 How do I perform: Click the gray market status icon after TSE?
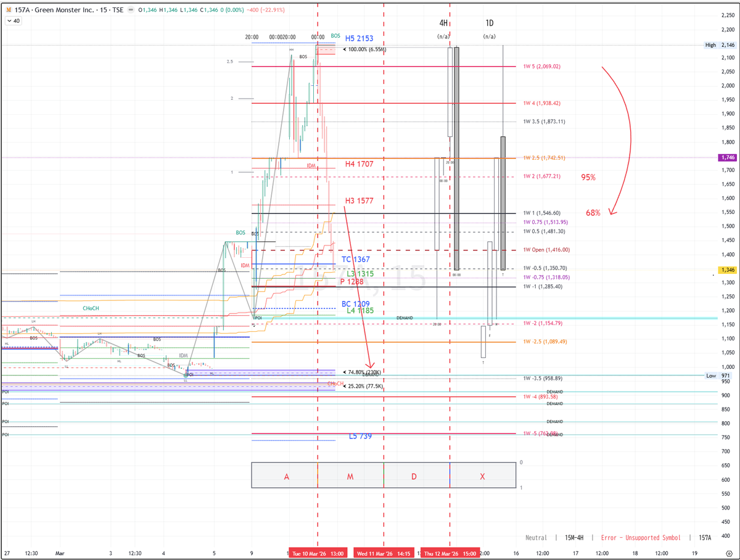[131, 9]
